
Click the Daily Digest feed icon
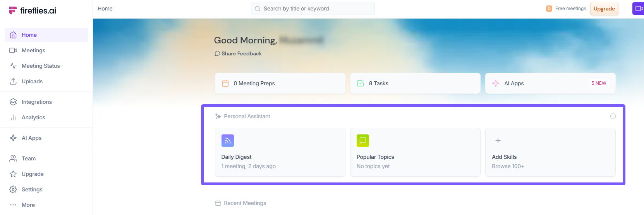(228, 141)
